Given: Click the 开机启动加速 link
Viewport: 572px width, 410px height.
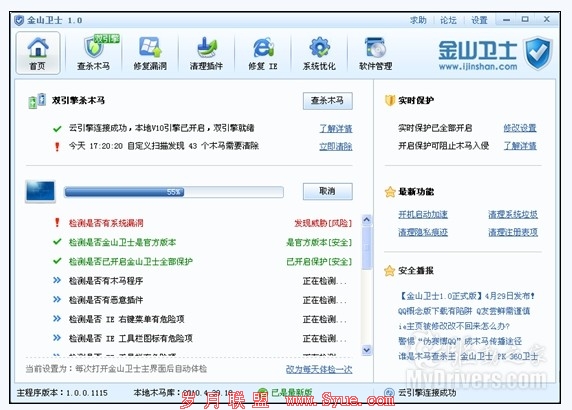Looking at the screenshot, I should (x=423, y=214).
